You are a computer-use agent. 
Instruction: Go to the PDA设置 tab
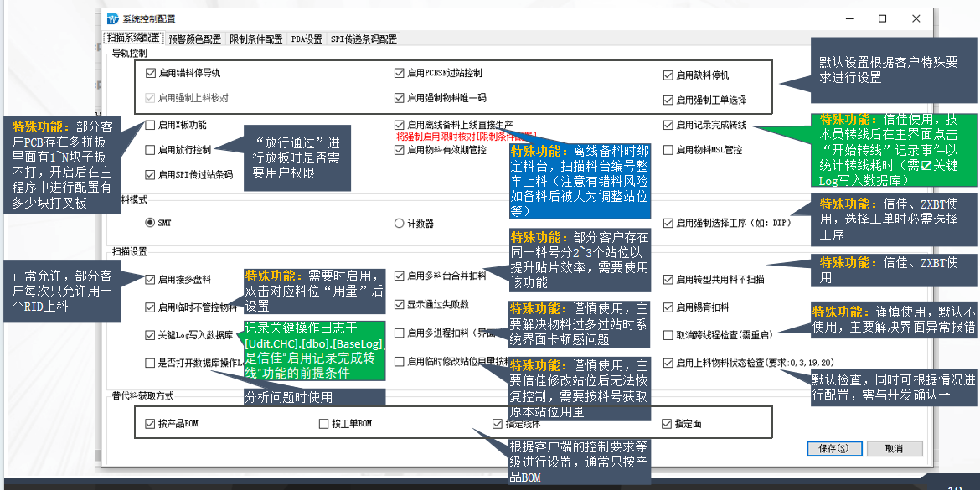coord(307,39)
